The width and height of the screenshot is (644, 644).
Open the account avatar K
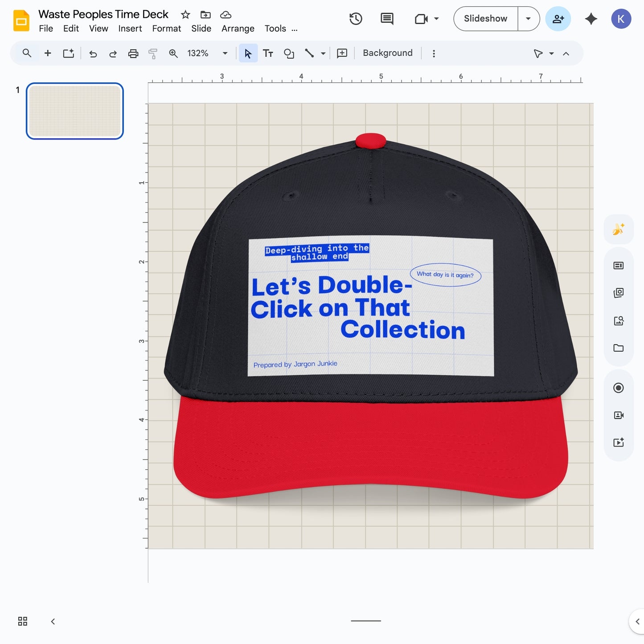pyautogui.click(x=621, y=19)
